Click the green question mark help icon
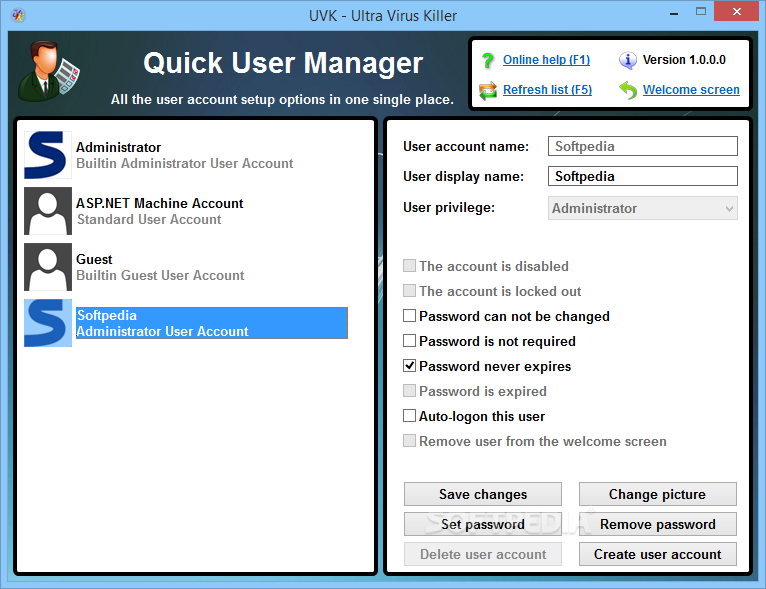The width and height of the screenshot is (766, 589). click(488, 60)
